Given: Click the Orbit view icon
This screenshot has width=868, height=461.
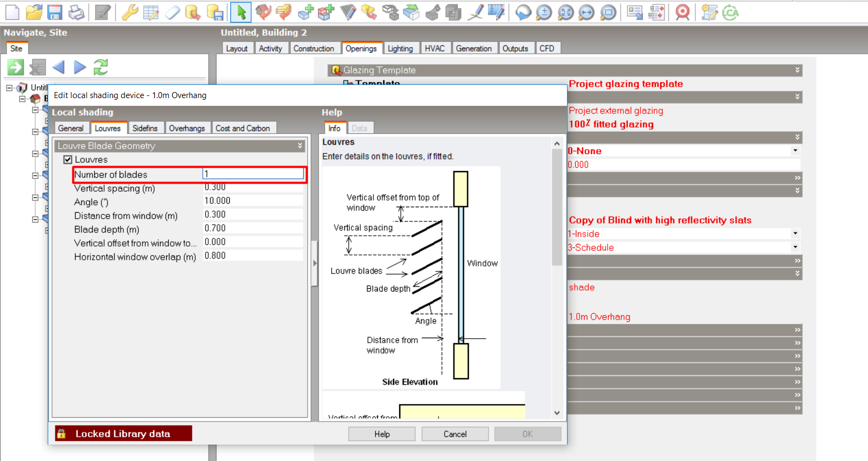Looking at the screenshot, I should point(523,12).
